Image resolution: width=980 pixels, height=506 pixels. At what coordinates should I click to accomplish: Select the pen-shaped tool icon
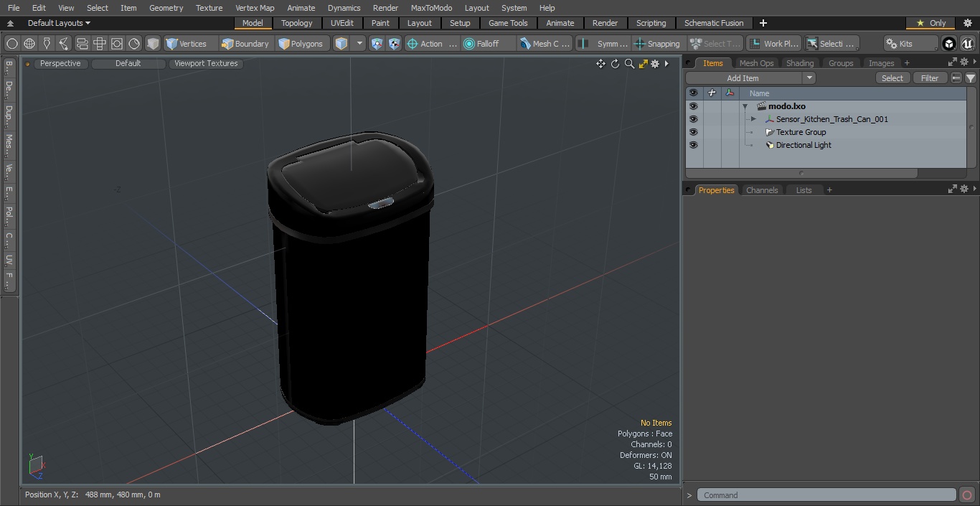(47, 44)
